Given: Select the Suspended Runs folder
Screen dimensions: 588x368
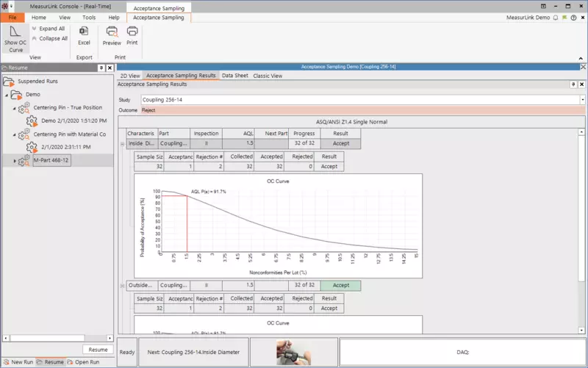Looking at the screenshot, I should point(37,81).
